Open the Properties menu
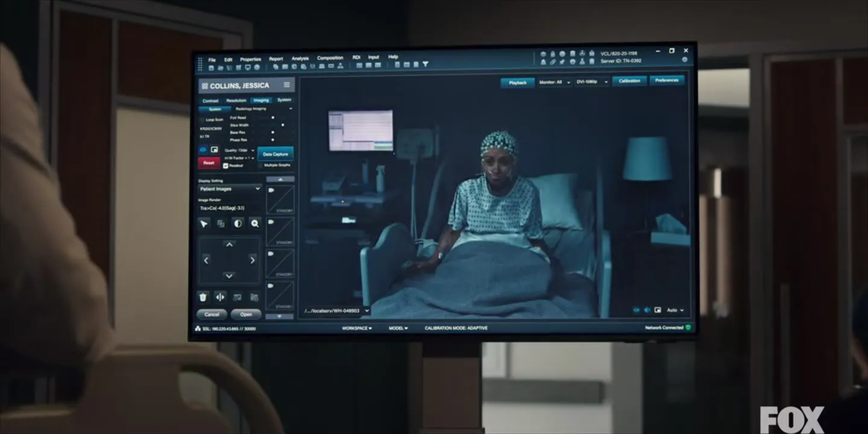This screenshot has width=868, height=434. 250,60
